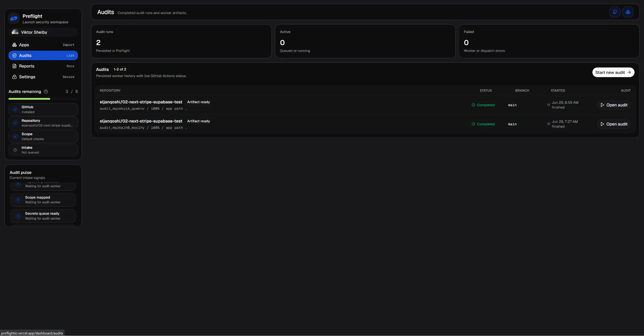Open the Apps section in sidebar
Screen dimensions: 644x336
[43, 45]
